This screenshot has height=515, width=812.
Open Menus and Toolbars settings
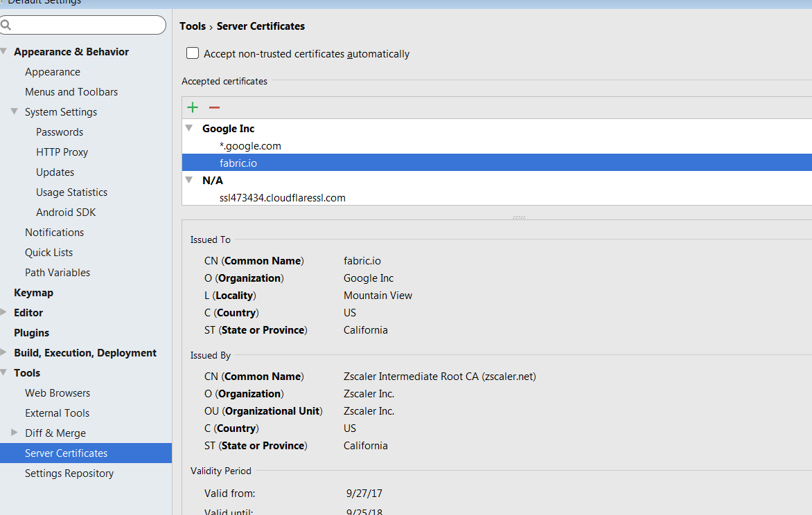(x=71, y=91)
